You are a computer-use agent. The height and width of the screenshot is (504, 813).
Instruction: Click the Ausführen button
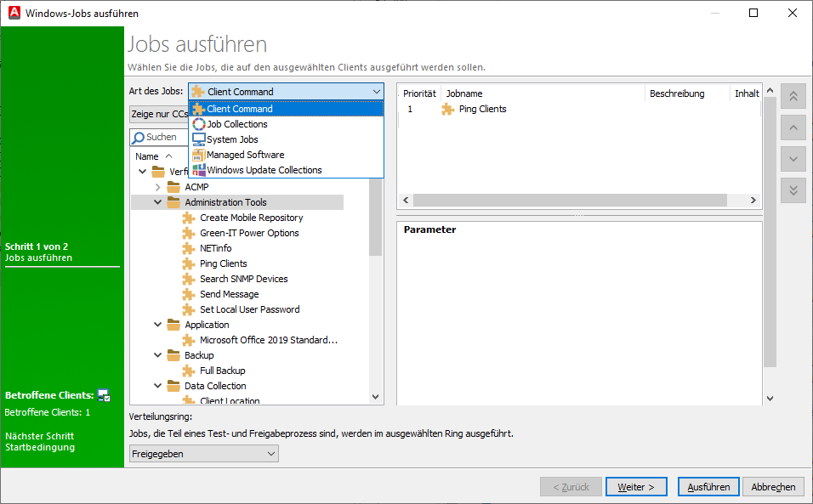pyautogui.click(x=708, y=487)
